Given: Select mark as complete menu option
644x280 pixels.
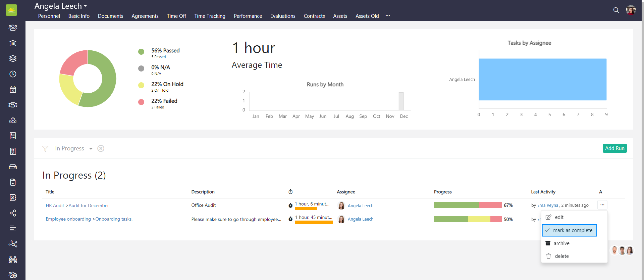Looking at the screenshot, I should (x=569, y=230).
